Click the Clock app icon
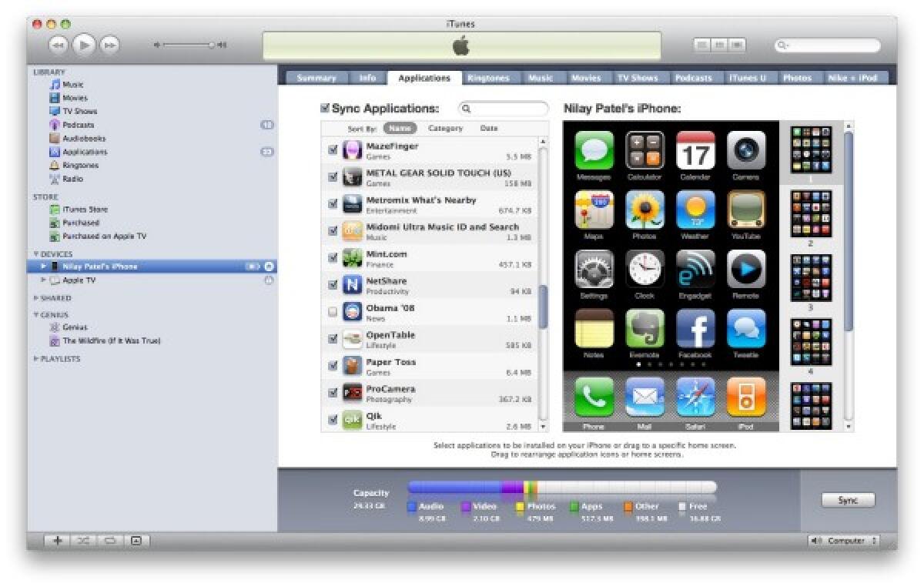Image resolution: width=924 pixels, height=587 pixels. (645, 269)
